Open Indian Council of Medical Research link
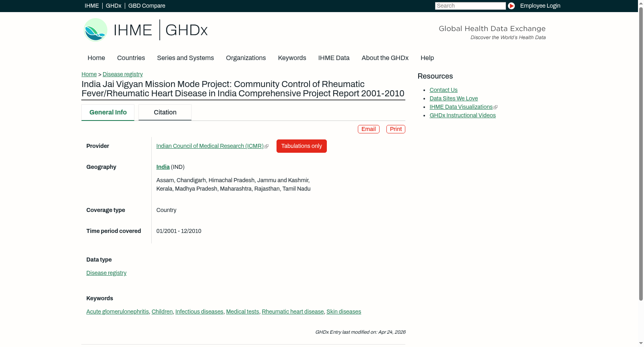The image size is (644, 347). tap(210, 146)
